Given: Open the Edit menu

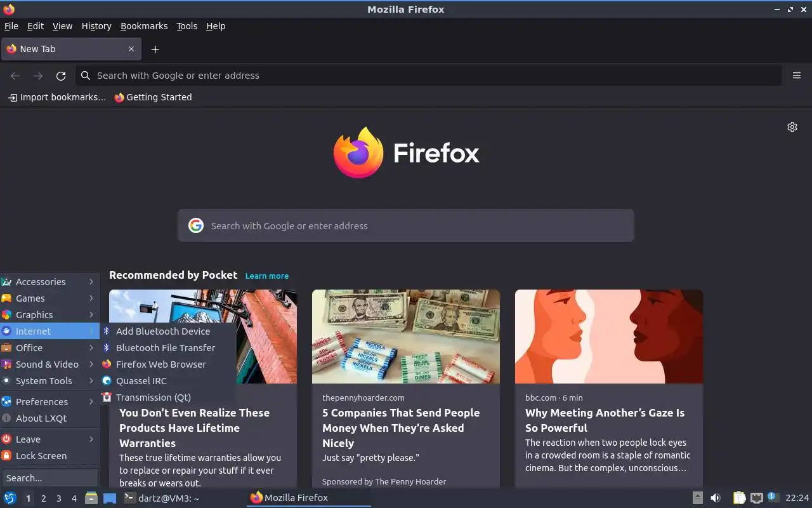Looking at the screenshot, I should click(36, 26).
